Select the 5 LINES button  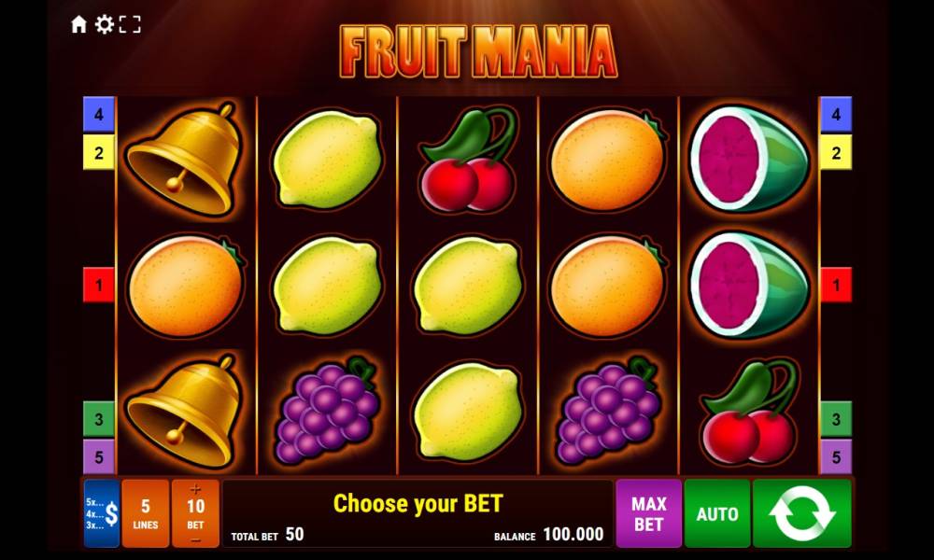coord(146,513)
